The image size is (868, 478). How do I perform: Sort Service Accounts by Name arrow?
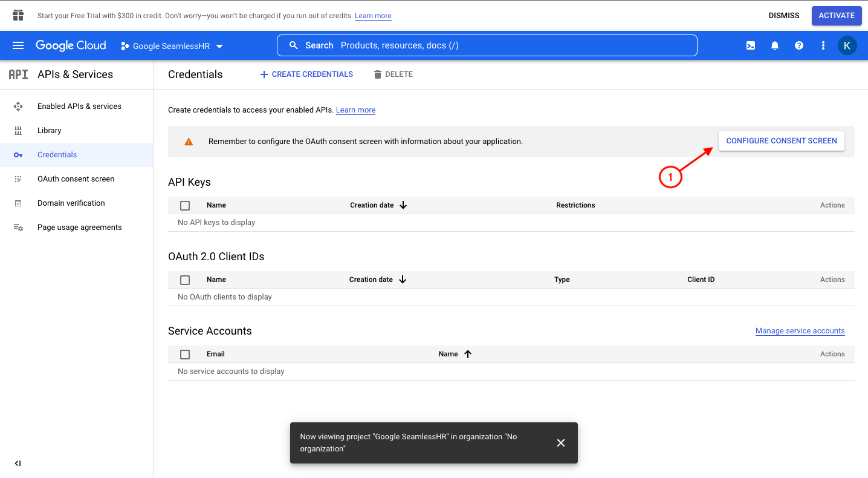pyautogui.click(x=468, y=354)
